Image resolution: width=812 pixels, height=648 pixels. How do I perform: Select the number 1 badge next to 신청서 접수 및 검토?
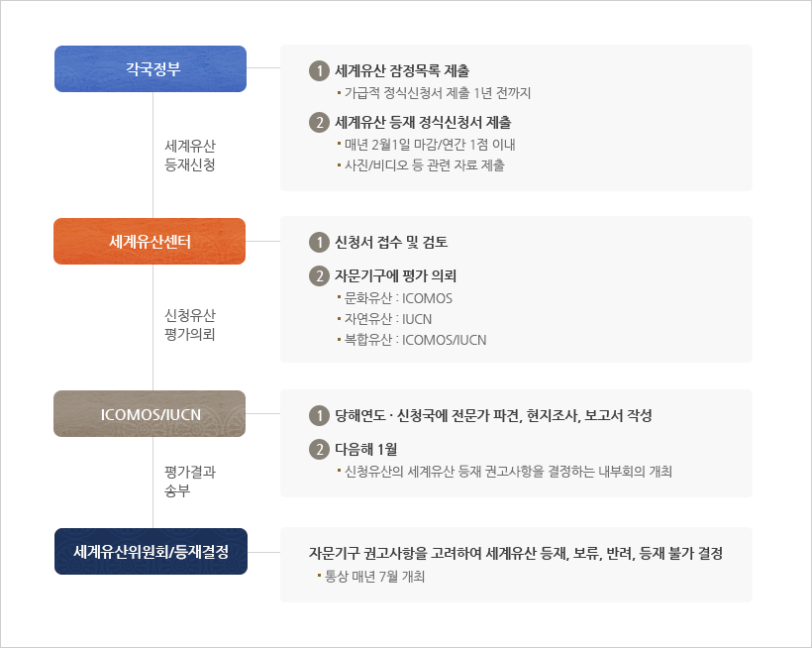click(x=319, y=242)
